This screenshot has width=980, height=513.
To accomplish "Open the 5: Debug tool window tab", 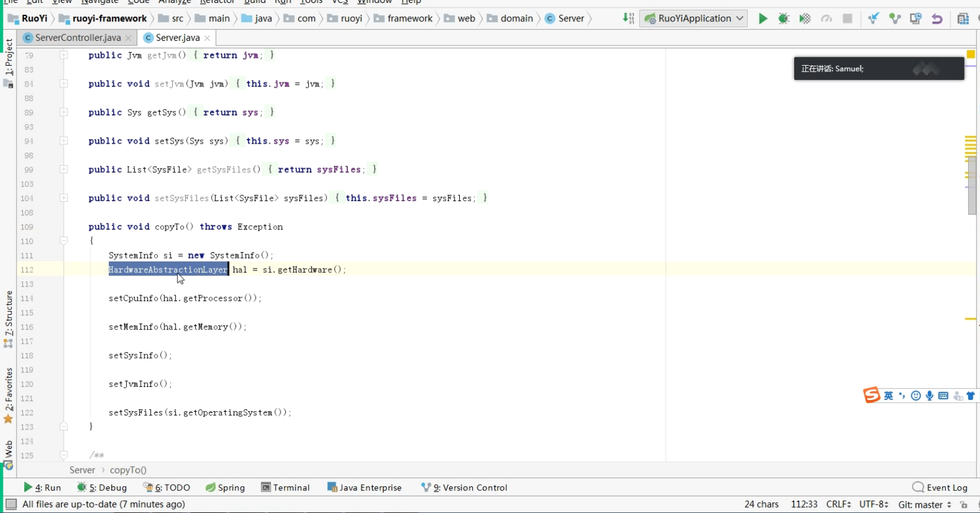I will click(102, 488).
